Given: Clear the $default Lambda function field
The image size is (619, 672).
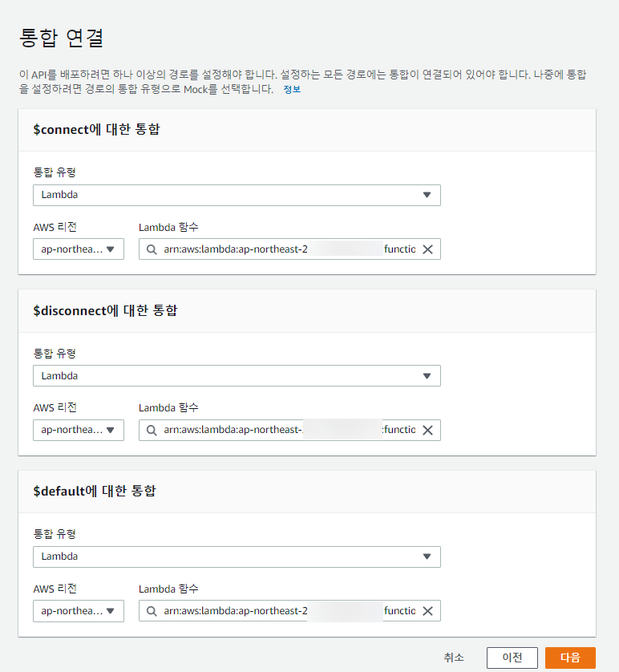Looking at the screenshot, I should click(x=427, y=611).
